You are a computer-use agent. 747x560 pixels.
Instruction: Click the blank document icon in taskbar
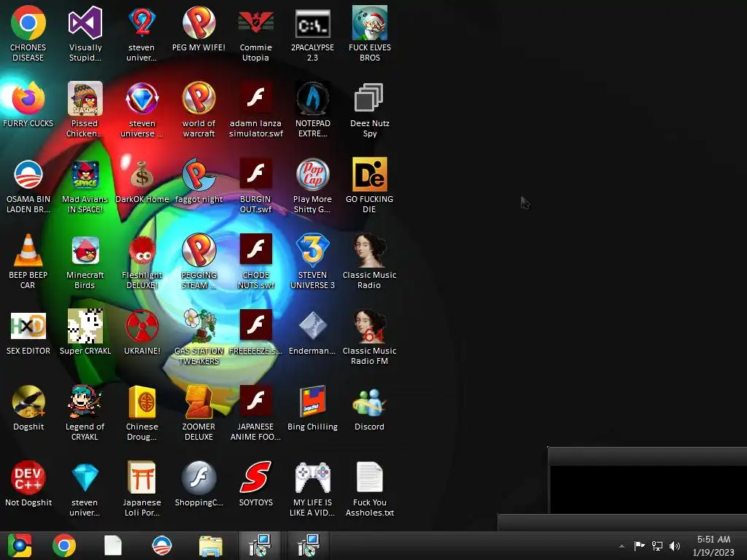(x=113, y=545)
